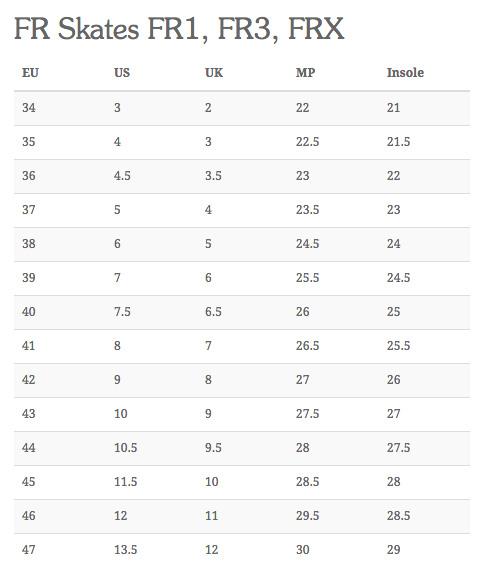Click UK size 6.5 cell
The width and height of the screenshot is (484, 572).
point(213,312)
